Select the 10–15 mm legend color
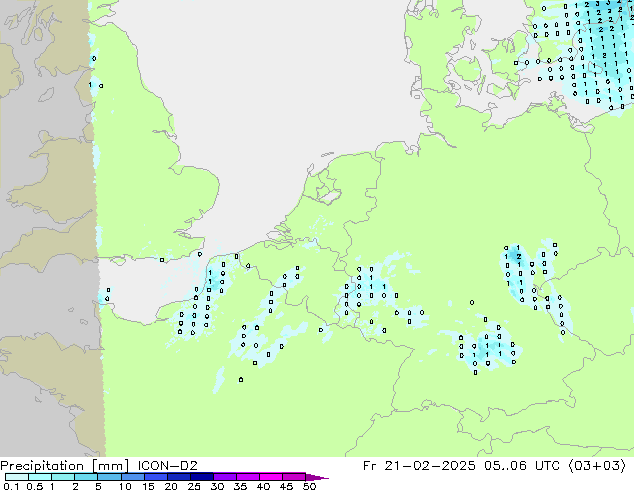Screen dimensions: 634x490 coord(132,477)
